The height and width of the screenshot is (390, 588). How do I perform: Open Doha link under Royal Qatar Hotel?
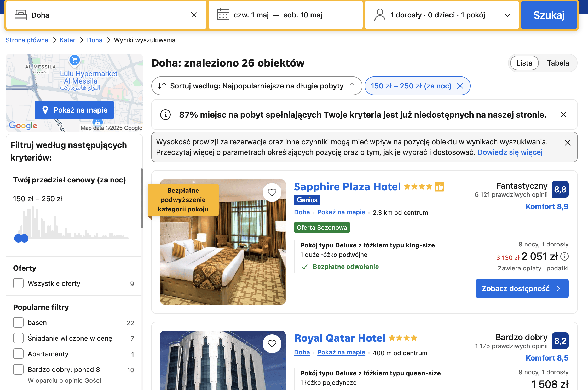pos(302,352)
